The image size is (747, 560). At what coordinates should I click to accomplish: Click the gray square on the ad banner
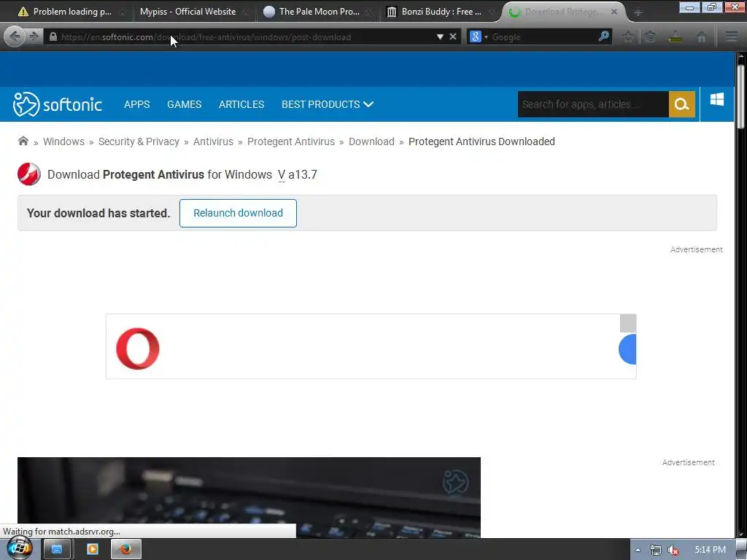coord(628,323)
